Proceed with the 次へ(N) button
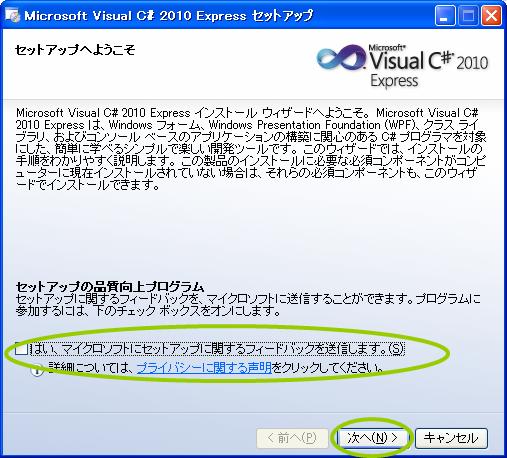The image size is (507, 458). 372,438
